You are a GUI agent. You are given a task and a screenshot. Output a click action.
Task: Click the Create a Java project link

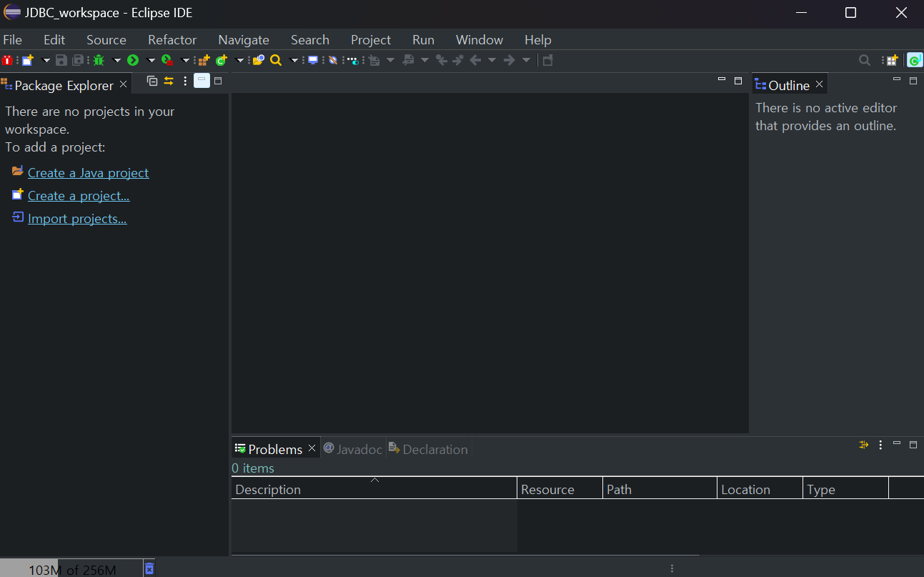pos(88,173)
